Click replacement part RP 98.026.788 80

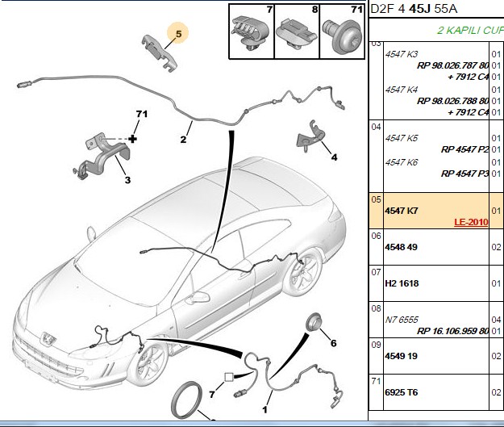point(452,101)
